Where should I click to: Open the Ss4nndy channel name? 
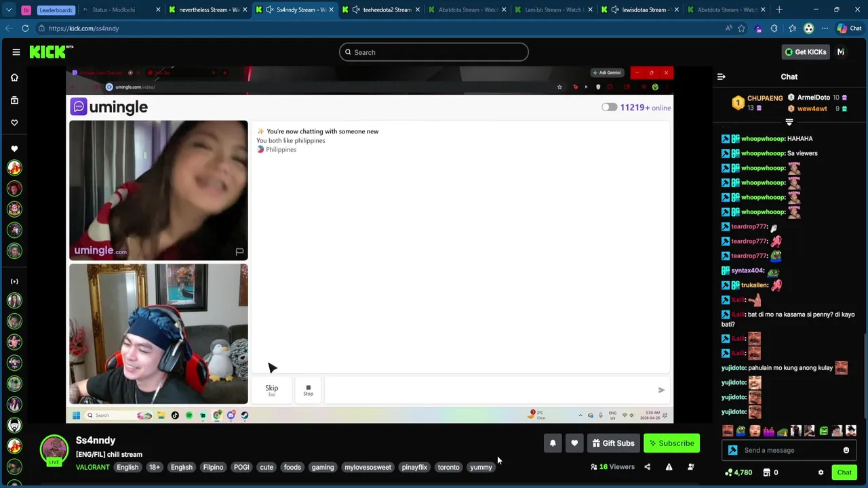tap(96, 441)
